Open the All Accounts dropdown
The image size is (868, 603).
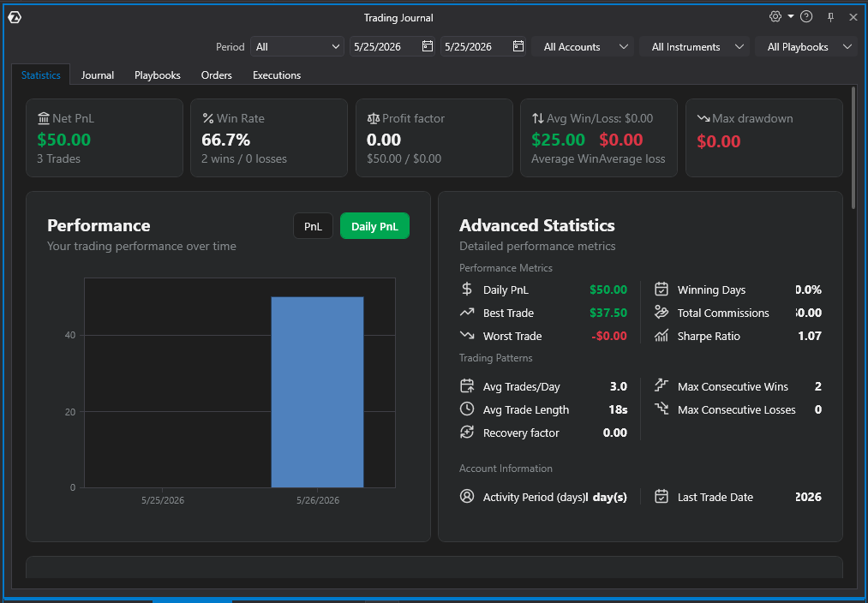point(583,46)
